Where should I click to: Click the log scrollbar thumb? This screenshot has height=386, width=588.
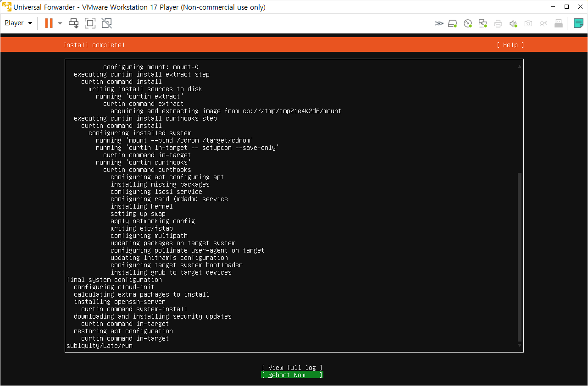click(x=520, y=257)
